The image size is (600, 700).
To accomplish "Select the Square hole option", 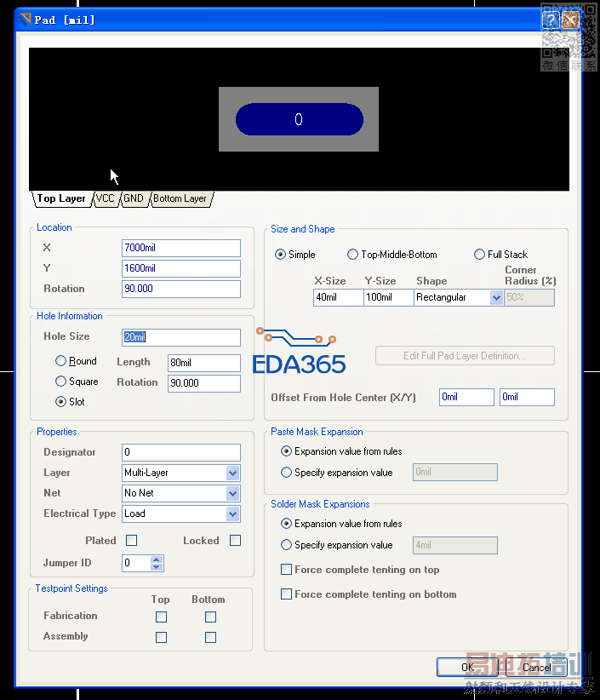I will point(60,382).
